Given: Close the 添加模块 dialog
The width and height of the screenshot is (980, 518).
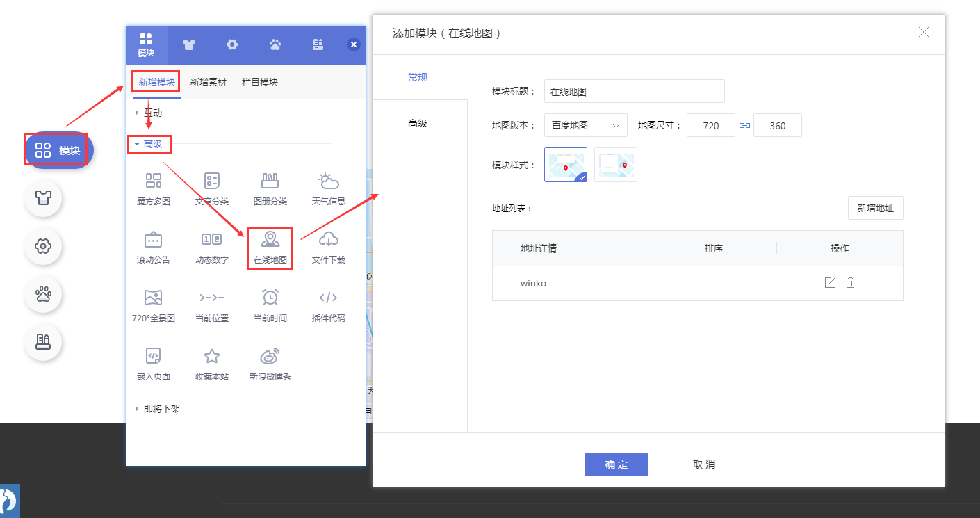Looking at the screenshot, I should point(924,32).
